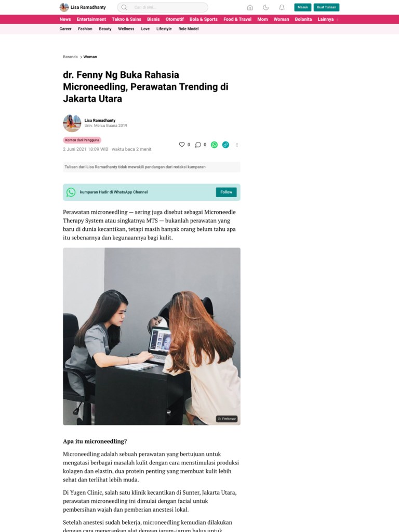Share article via WhatsApp icon
The height and width of the screenshot is (532, 399).
(214, 145)
